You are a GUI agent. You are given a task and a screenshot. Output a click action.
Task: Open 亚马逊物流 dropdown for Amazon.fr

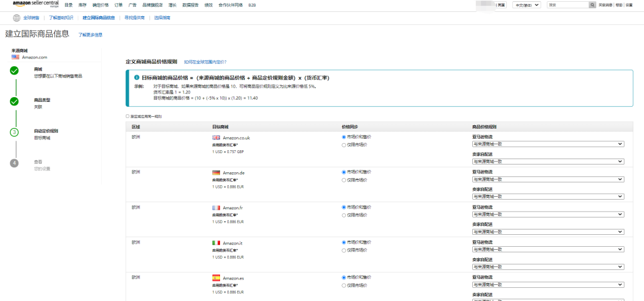[549, 215]
